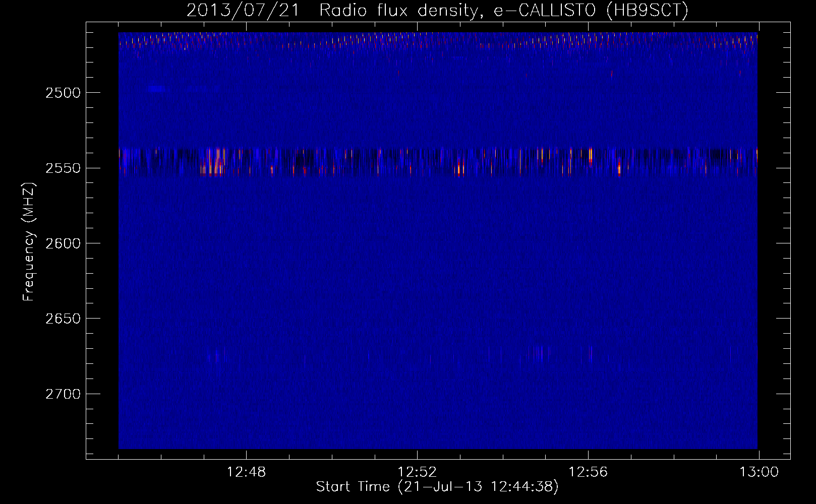Image resolution: width=816 pixels, height=504 pixels.
Task: Click the "Frequency (MHZ)" axis title
Action: tap(29, 242)
